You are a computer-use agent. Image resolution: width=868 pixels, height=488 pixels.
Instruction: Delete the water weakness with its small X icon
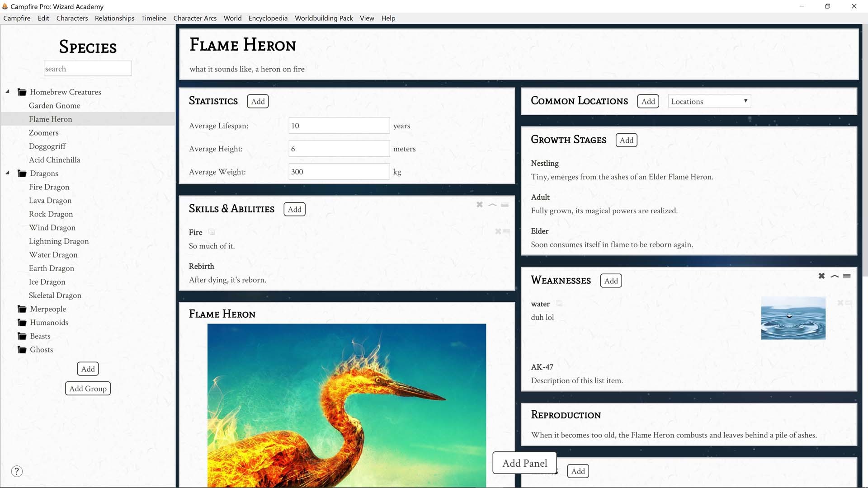click(x=840, y=303)
